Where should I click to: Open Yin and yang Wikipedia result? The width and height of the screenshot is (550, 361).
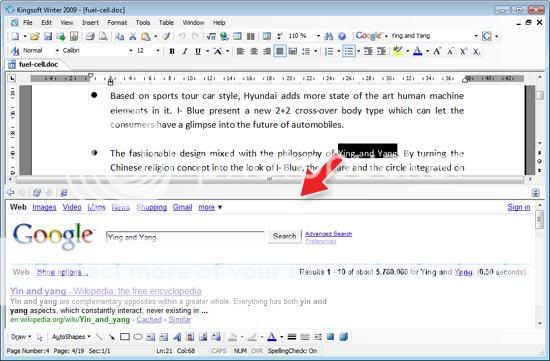(x=106, y=291)
